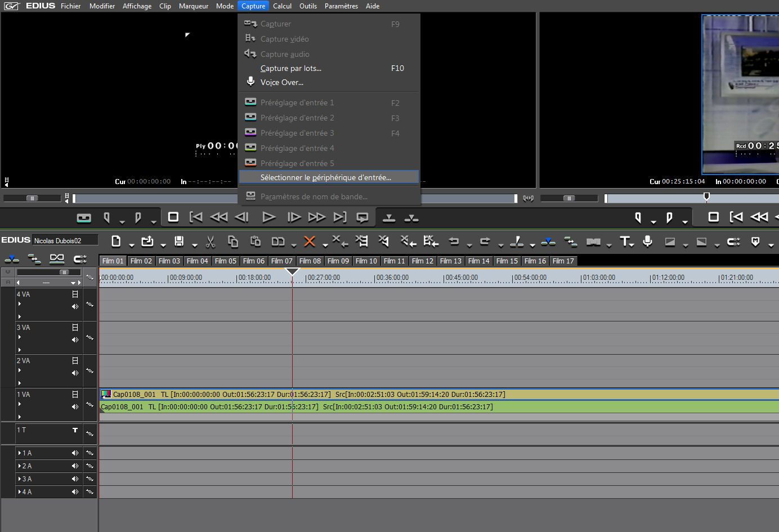Switch to the Film 17 sequence tab

(563, 261)
